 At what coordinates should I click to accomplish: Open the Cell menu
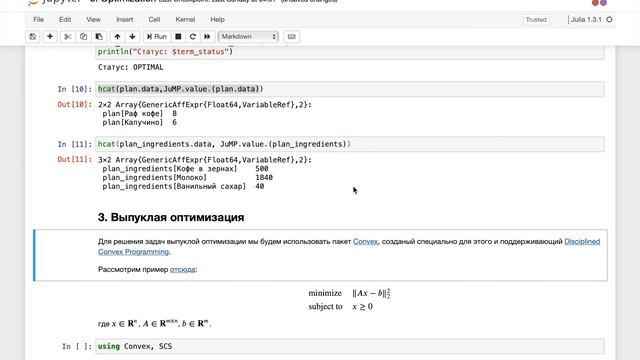154,20
